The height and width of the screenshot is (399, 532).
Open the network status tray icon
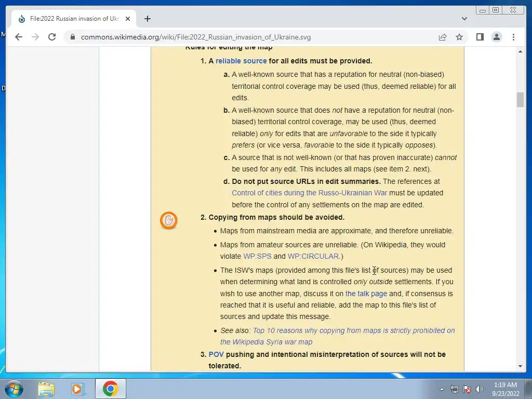[x=454, y=389]
